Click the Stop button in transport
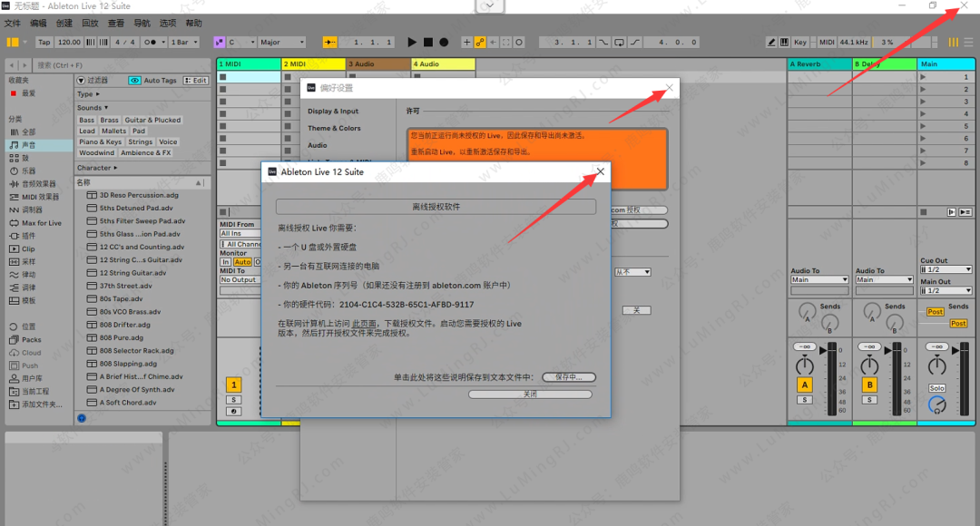The height and width of the screenshot is (526, 980). (427, 42)
